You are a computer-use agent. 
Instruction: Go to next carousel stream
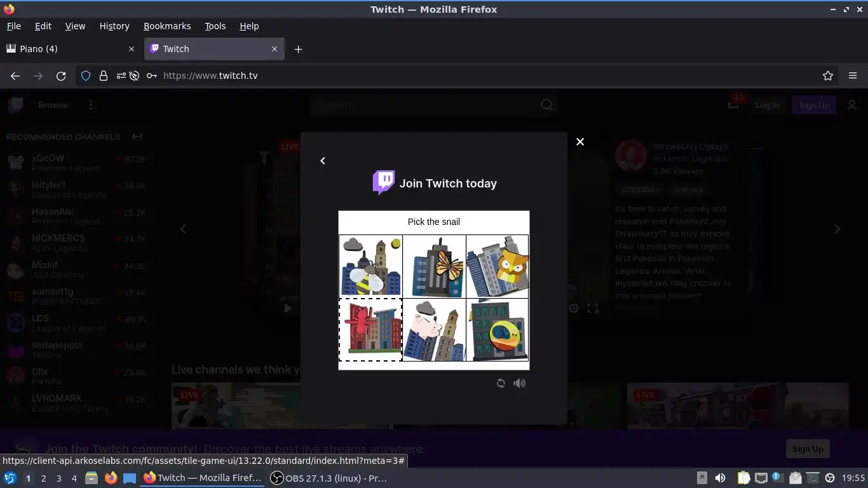(837, 229)
